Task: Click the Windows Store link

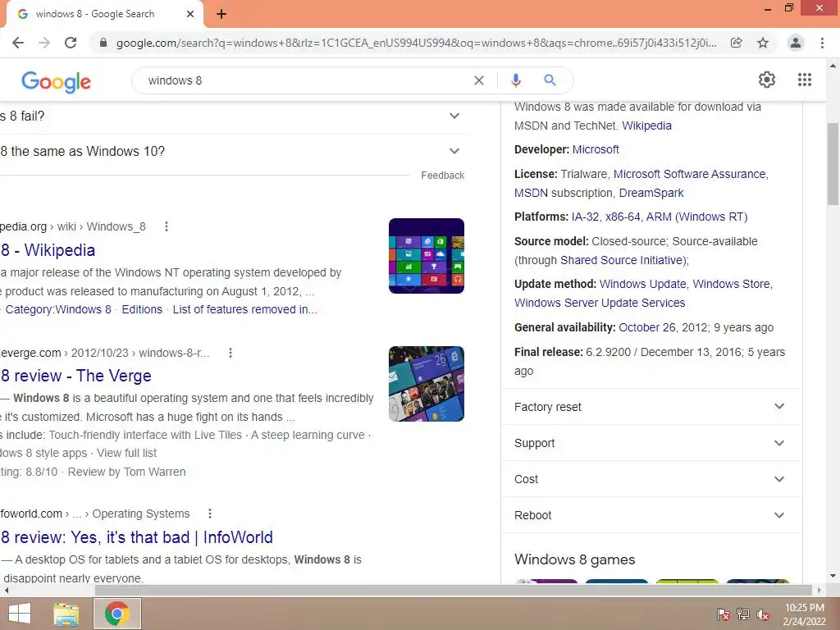Action: 731,284
